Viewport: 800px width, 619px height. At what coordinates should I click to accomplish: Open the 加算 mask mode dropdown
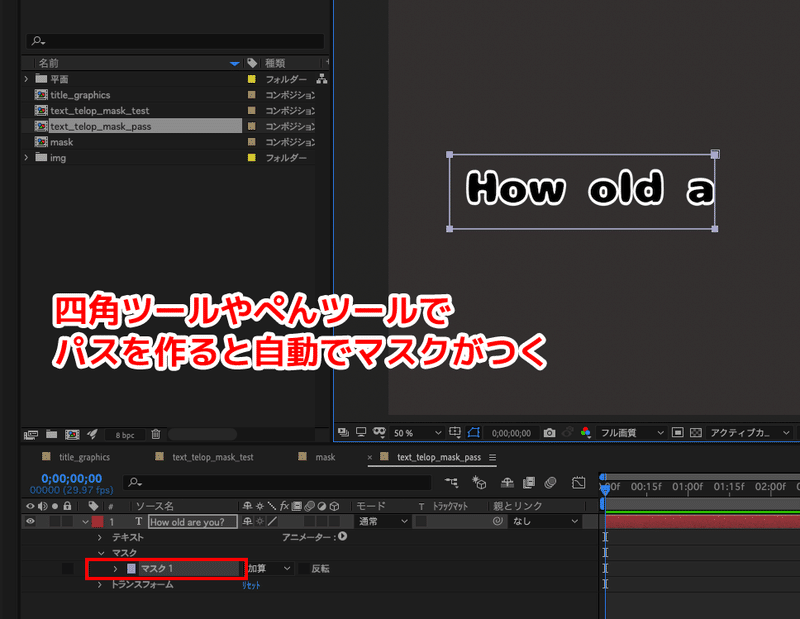269,568
